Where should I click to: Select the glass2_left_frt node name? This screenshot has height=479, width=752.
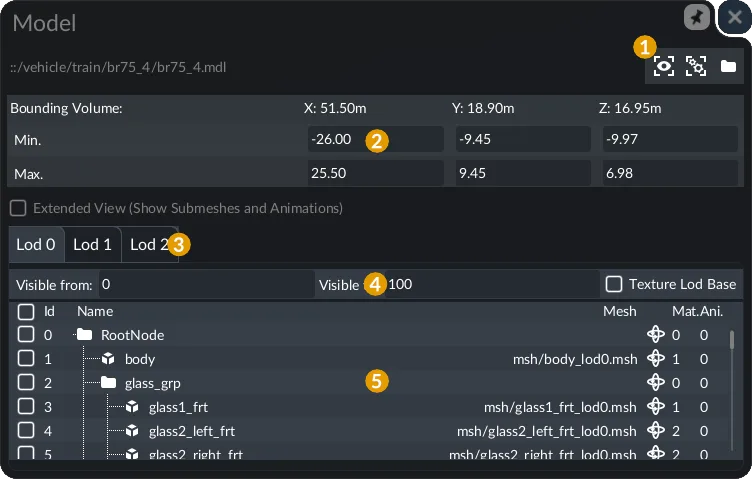coord(192,431)
